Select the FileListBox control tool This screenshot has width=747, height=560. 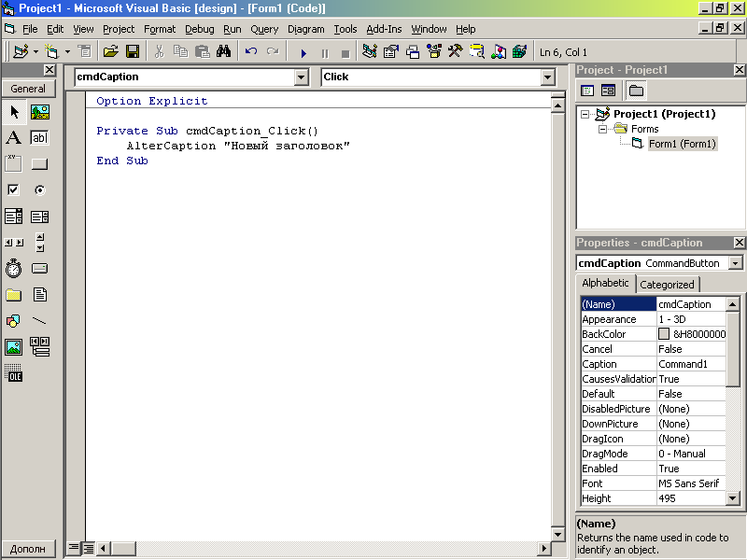tap(40, 295)
